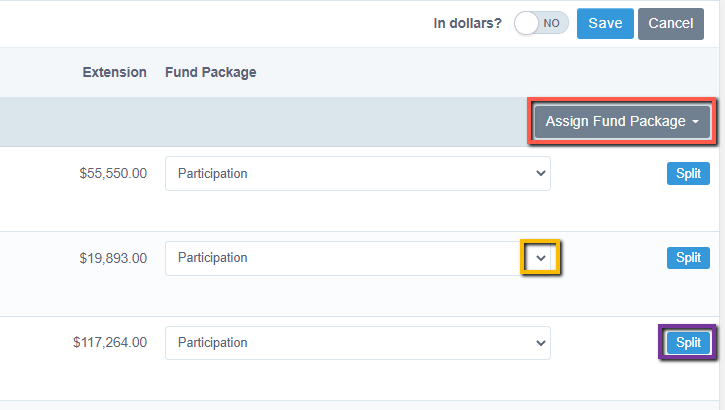The height and width of the screenshot is (410, 725).
Task: Click the caret on Assign Fund Package
Action: 695,122
